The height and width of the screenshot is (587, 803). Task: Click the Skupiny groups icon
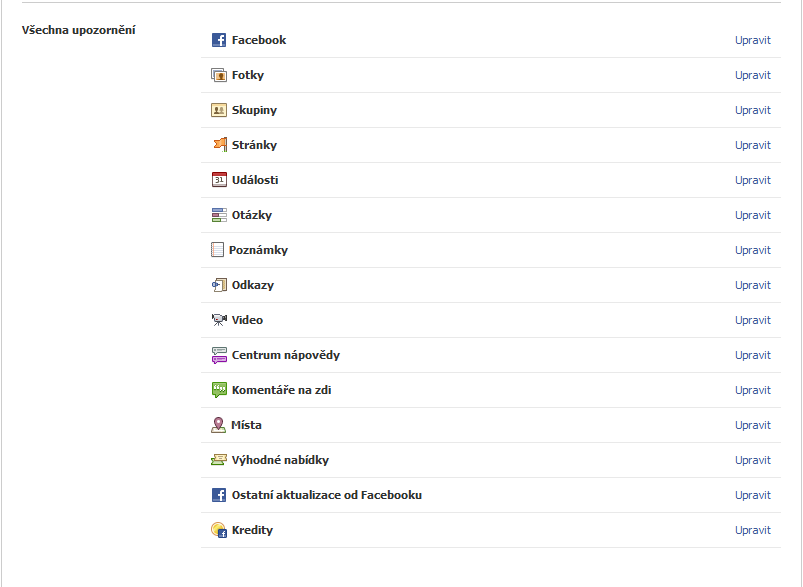tap(219, 110)
